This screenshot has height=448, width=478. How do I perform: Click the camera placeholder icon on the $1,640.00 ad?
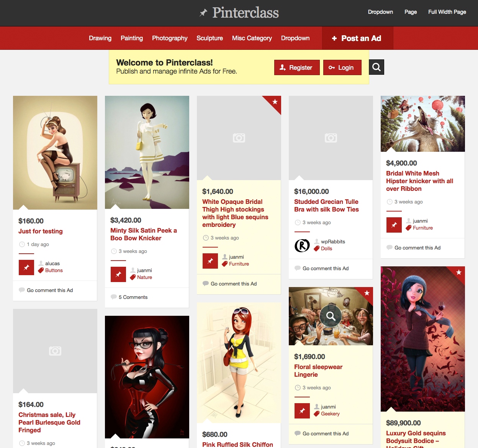[239, 138]
